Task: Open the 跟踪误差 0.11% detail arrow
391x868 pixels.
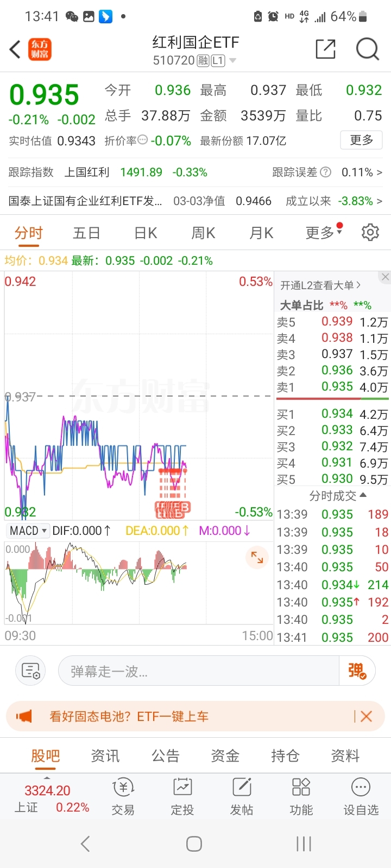Action: click(x=380, y=173)
